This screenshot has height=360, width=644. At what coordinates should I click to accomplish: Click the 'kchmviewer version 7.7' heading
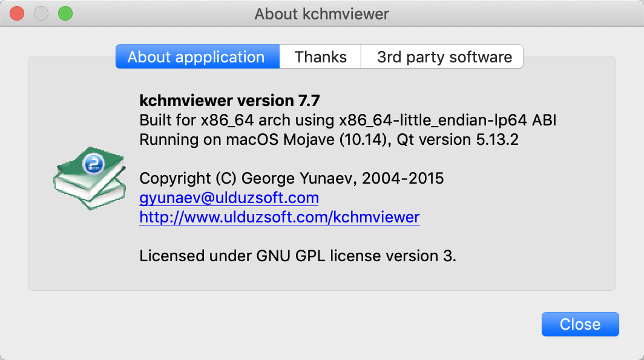click(x=229, y=101)
